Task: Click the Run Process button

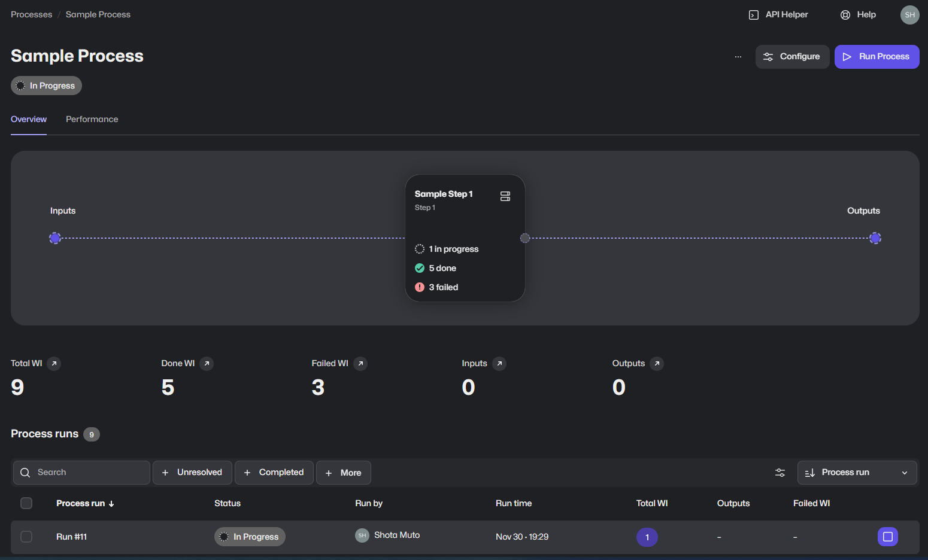Action: pos(877,57)
